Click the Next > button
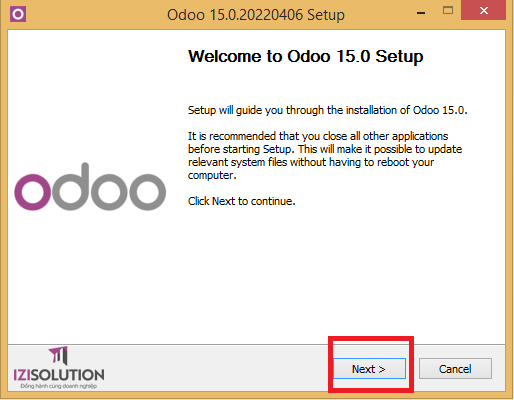Image resolution: width=514 pixels, height=400 pixels. (369, 368)
